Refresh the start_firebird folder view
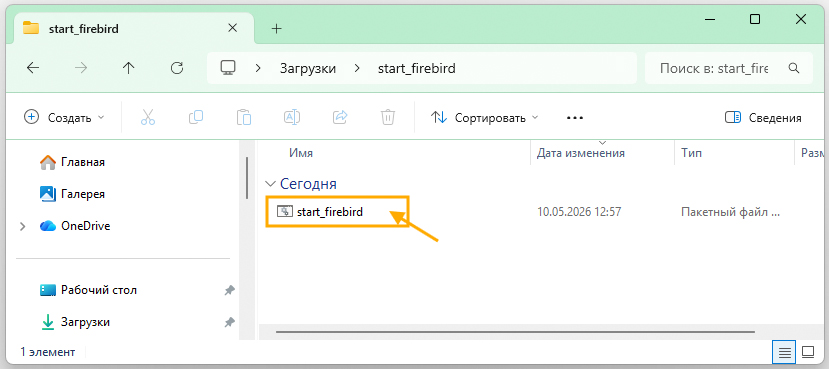The height and width of the screenshot is (369, 829). point(177,68)
